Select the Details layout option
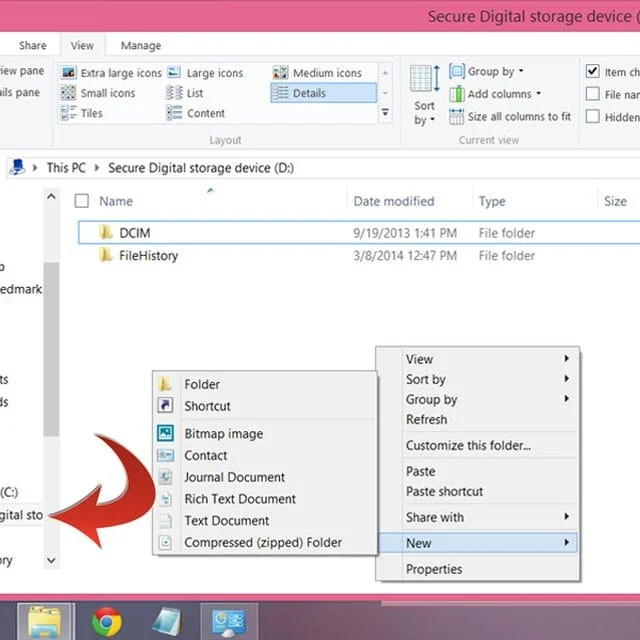The width and height of the screenshot is (640, 640). (x=323, y=93)
